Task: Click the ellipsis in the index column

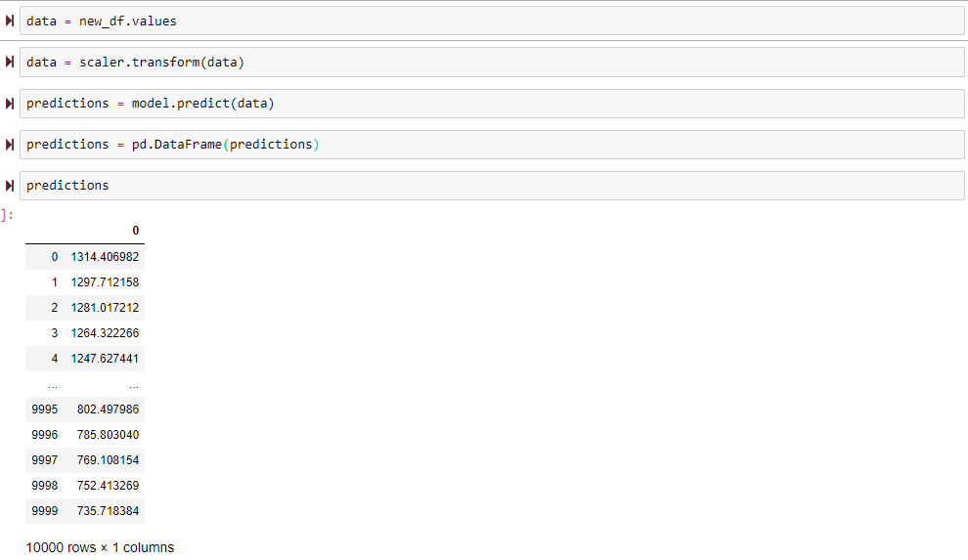Action: (x=53, y=385)
